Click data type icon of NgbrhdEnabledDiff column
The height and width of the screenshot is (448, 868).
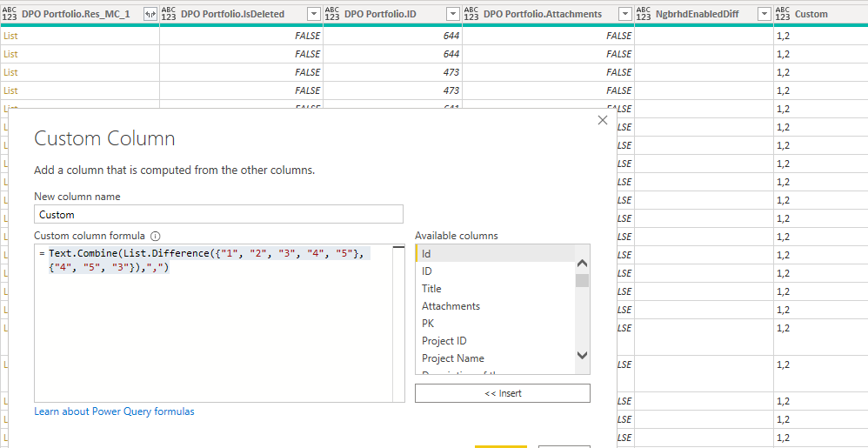[x=644, y=15]
